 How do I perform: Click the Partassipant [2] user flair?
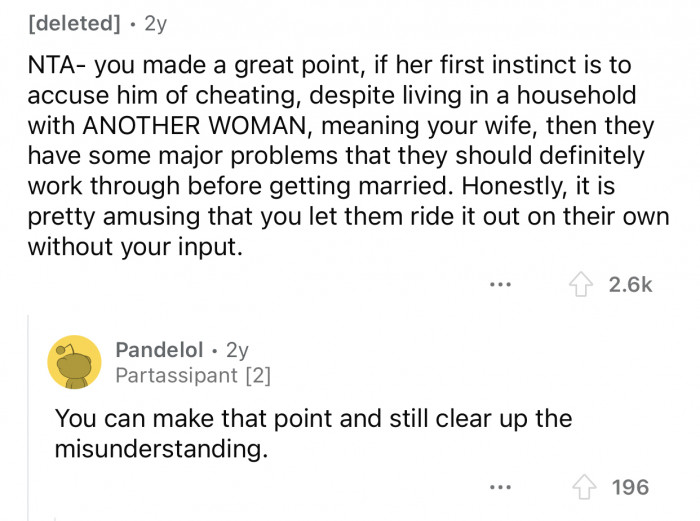[193, 376]
